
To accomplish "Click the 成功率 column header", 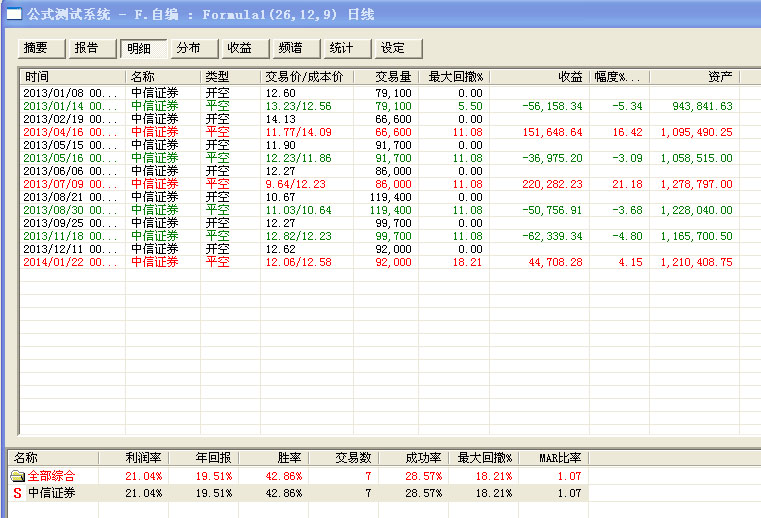I will coord(414,458).
